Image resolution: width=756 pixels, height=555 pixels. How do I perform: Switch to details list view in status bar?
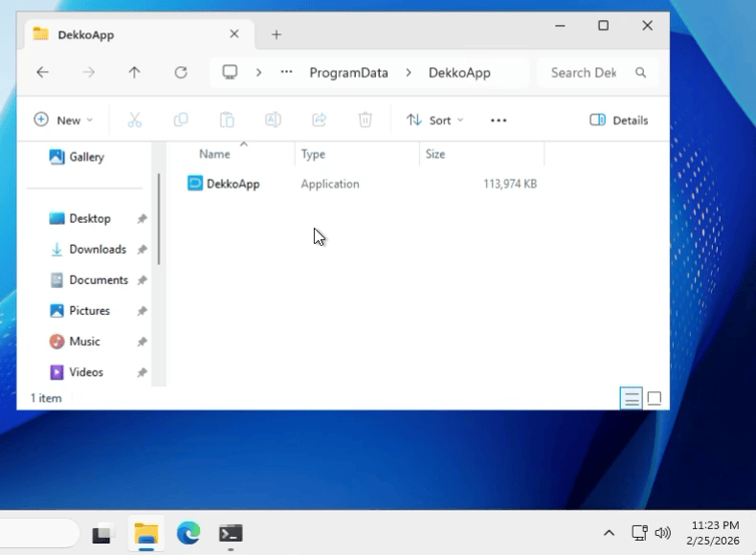click(632, 398)
